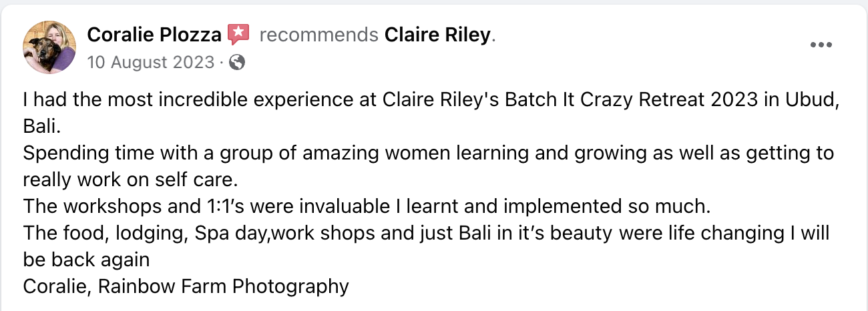The height and width of the screenshot is (311, 868).
Task: Open the recommended Claire Riley page link
Action: pos(437,35)
